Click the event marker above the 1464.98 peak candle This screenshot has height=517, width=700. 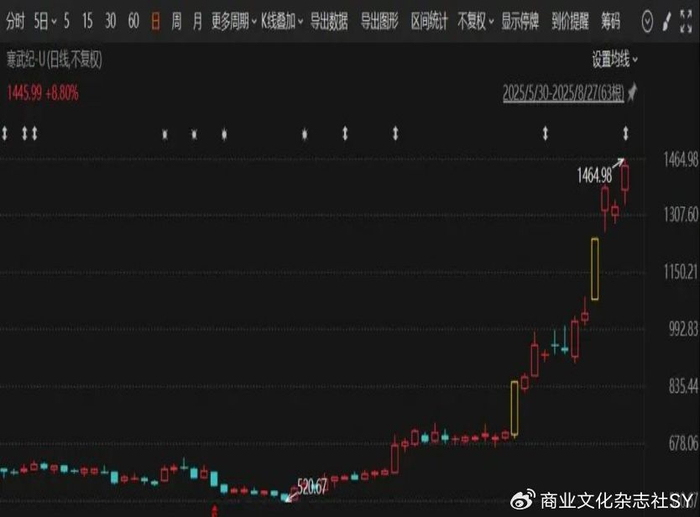click(x=625, y=133)
